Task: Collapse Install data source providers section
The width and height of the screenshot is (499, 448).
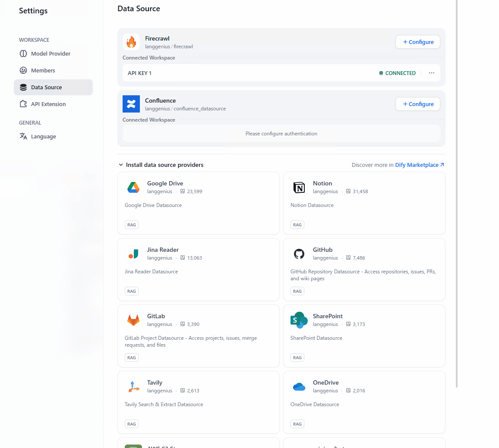Action: tap(121, 165)
